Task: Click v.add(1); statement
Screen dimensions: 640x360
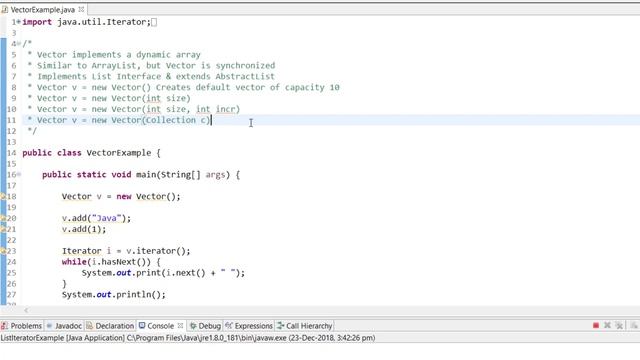Action: pyautogui.click(x=84, y=229)
